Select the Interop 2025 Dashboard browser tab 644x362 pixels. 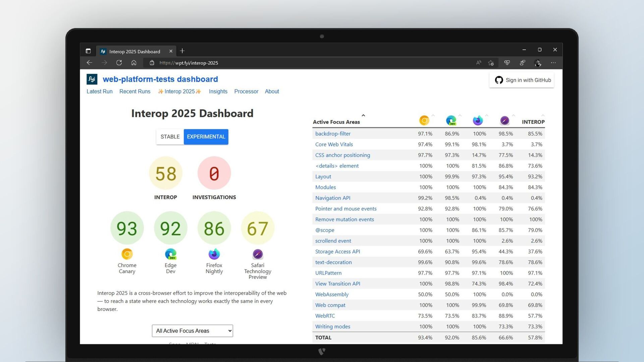pyautogui.click(x=136, y=51)
